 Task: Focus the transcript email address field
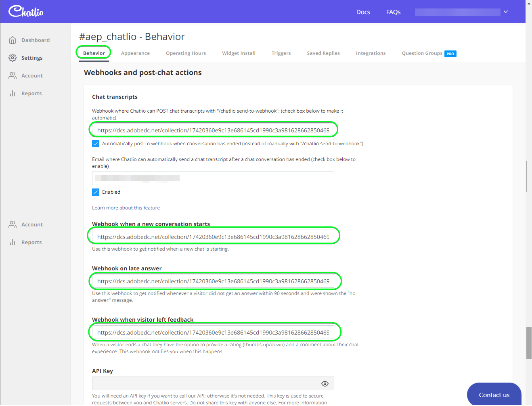point(213,178)
